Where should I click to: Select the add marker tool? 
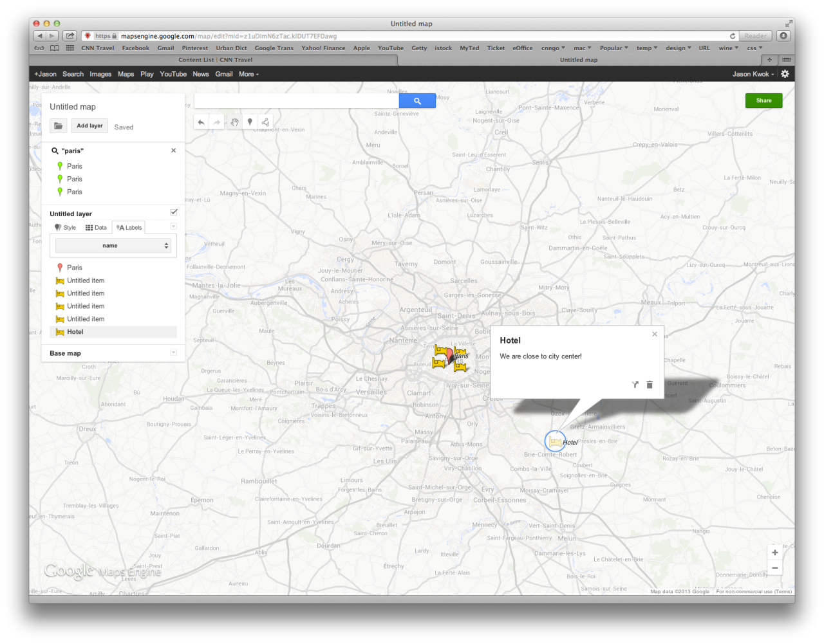pos(250,122)
